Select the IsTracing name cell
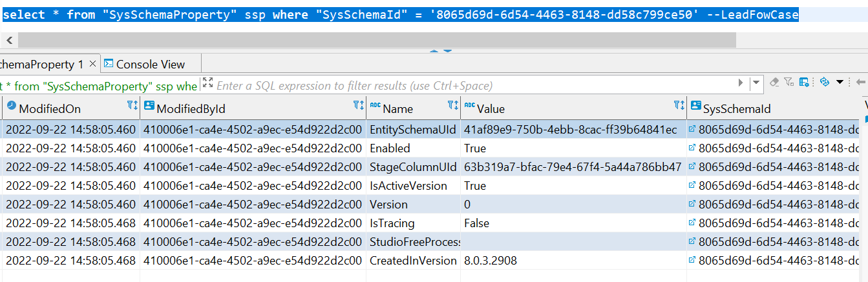The image size is (868, 282). click(413, 223)
